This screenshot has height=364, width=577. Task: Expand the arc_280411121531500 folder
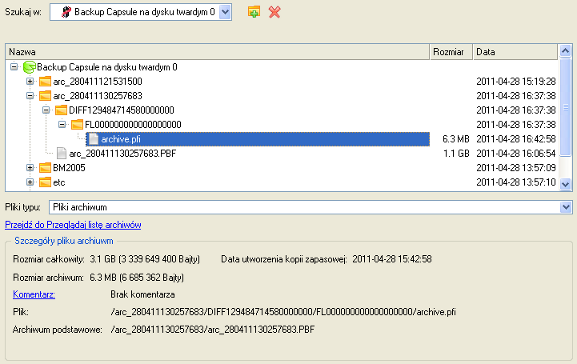tap(30, 81)
